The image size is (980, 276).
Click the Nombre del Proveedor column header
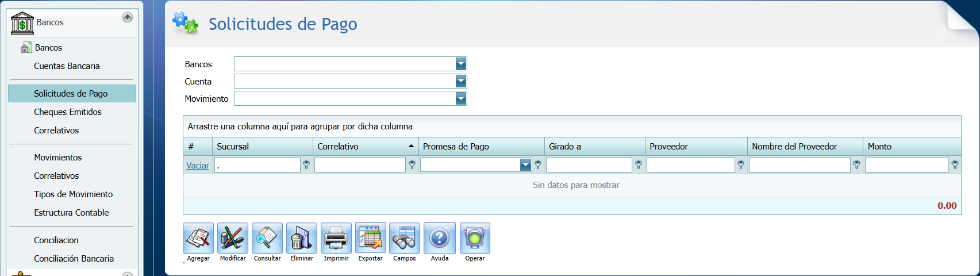click(x=805, y=146)
